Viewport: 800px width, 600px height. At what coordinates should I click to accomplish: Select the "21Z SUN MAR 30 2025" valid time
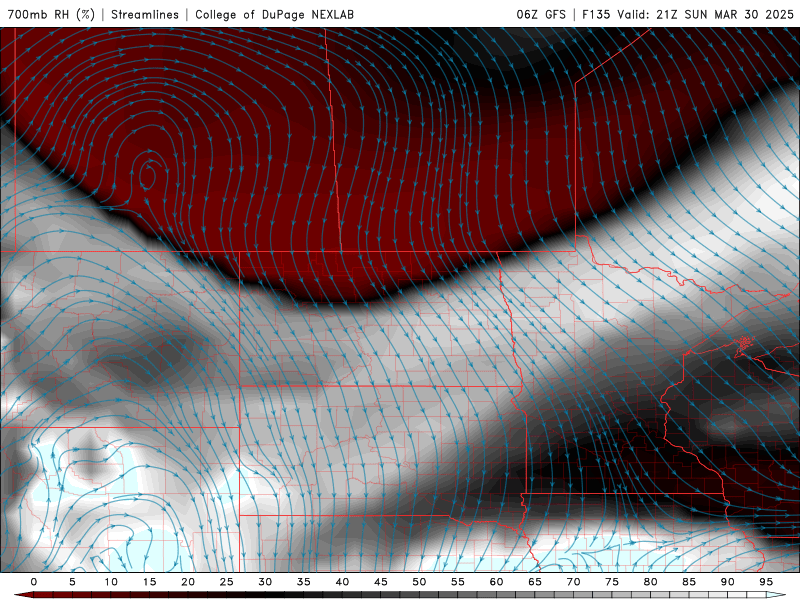[x=725, y=14]
